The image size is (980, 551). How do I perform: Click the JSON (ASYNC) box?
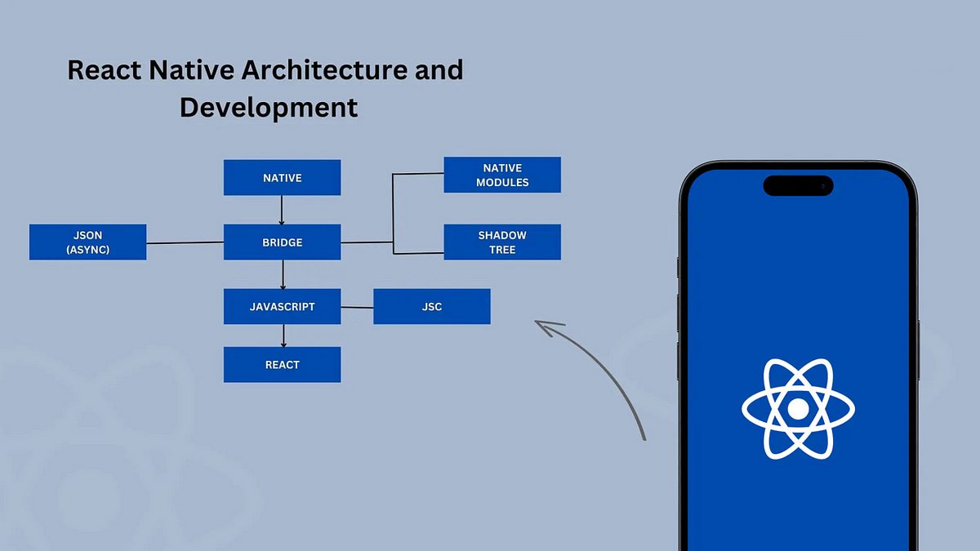(88, 242)
